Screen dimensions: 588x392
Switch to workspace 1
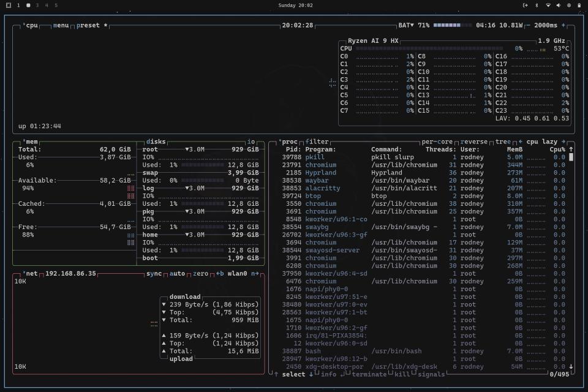[18, 6]
